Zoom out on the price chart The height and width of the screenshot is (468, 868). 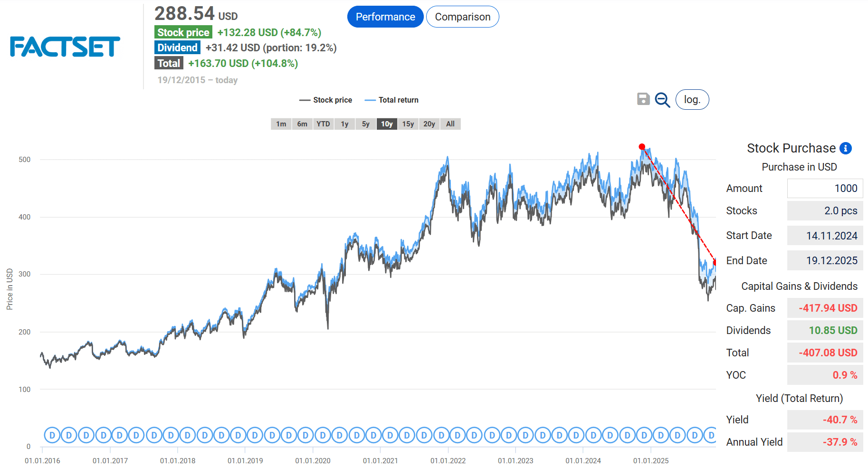662,100
